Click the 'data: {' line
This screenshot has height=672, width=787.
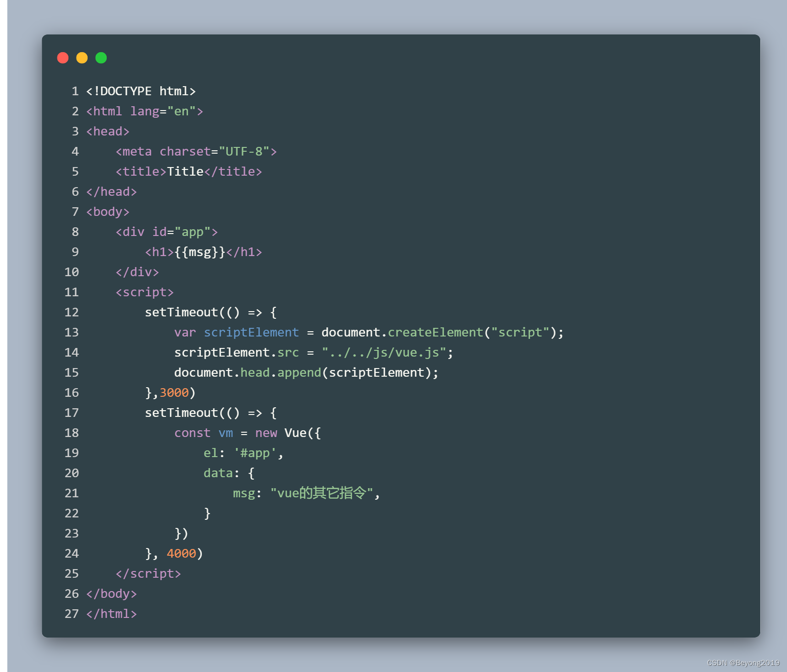[x=229, y=473]
